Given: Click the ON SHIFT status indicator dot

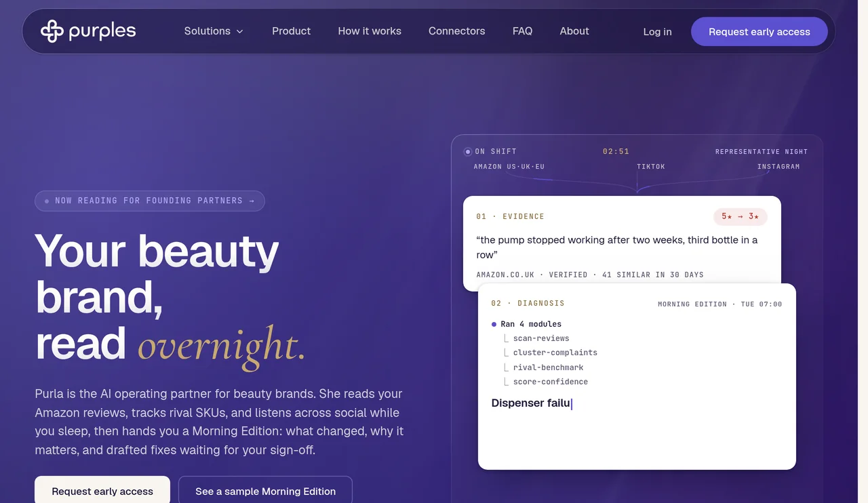Looking at the screenshot, I should click(468, 152).
